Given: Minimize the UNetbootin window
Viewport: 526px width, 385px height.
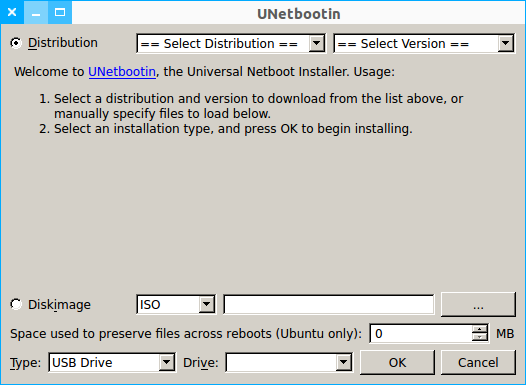Looking at the screenshot, I should point(36,12).
